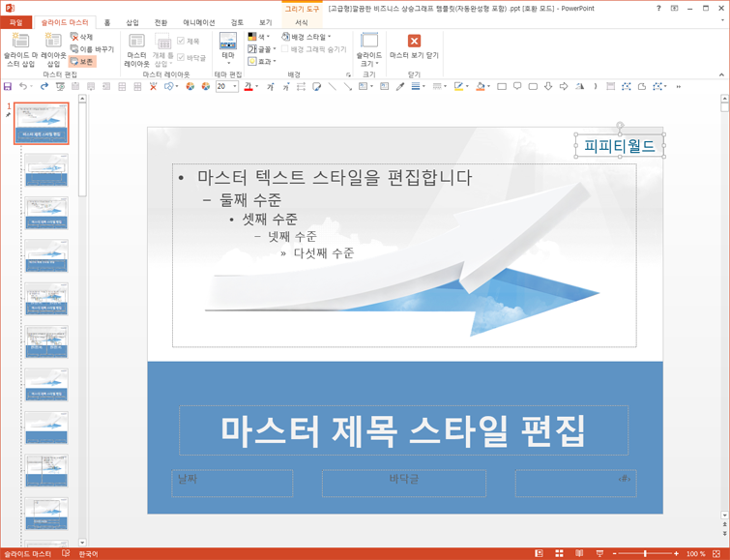
Task: Insert rounded rectangle shape
Action: coord(533,87)
